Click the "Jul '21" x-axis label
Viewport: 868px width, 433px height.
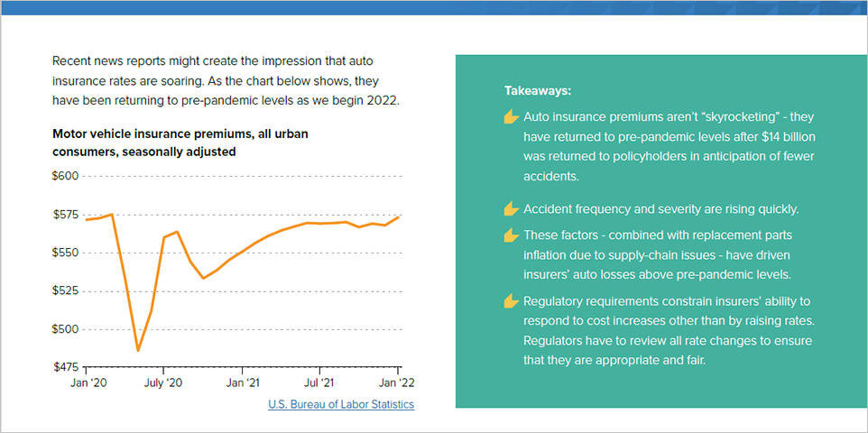320,383
